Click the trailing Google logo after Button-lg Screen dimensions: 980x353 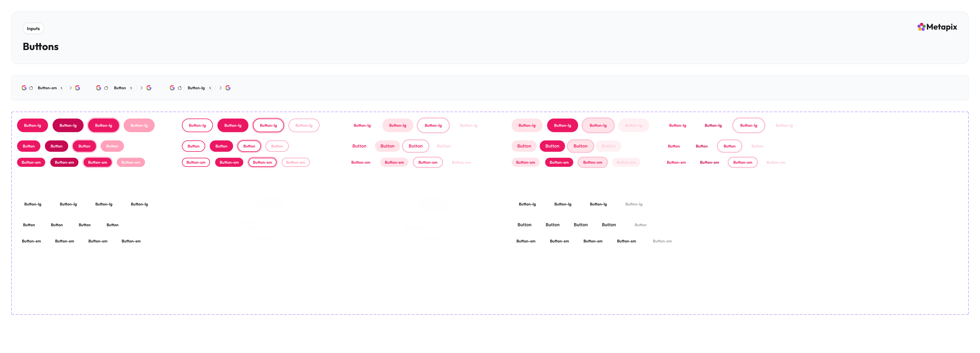coord(228,88)
